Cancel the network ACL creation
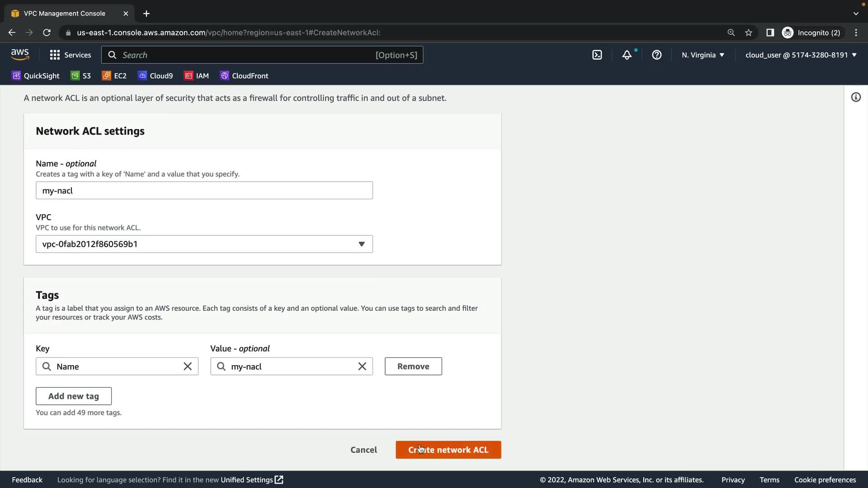 [x=363, y=450]
